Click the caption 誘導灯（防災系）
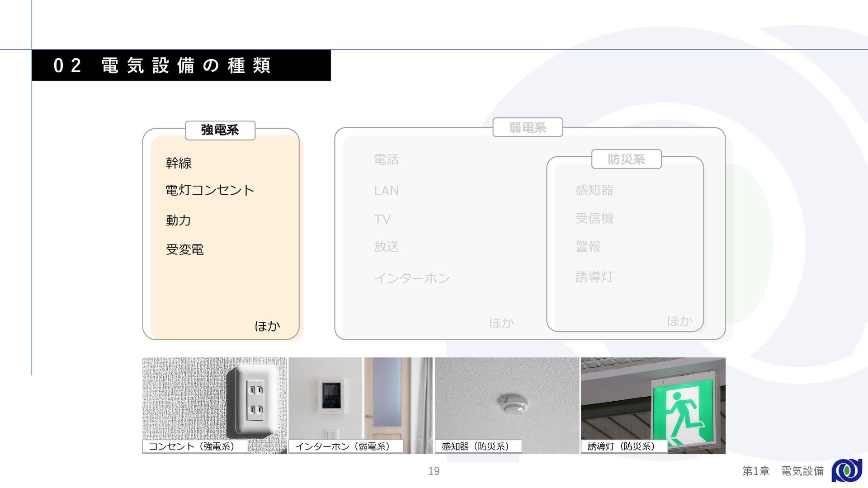The height and width of the screenshot is (488, 868). (x=624, y=446)
